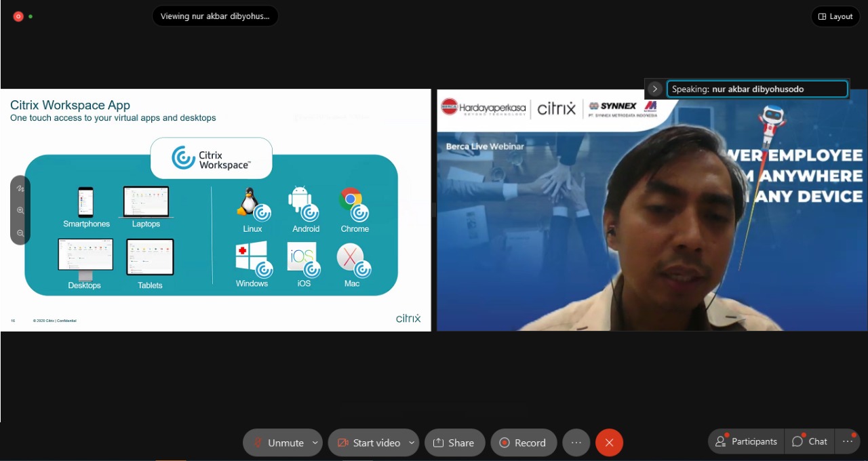Click the Viewing nur akbar dibyohus... label
This screenshot has height=461, width=868.
pyautogui.click(x=215, y=16)
